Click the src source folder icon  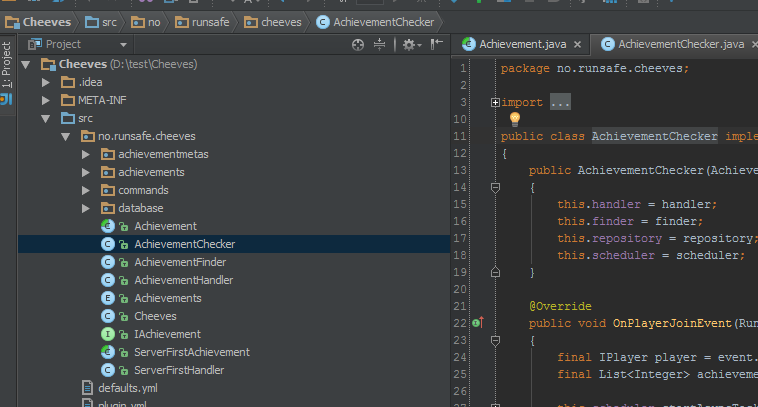pyautogui.click(x=68, y=118)
